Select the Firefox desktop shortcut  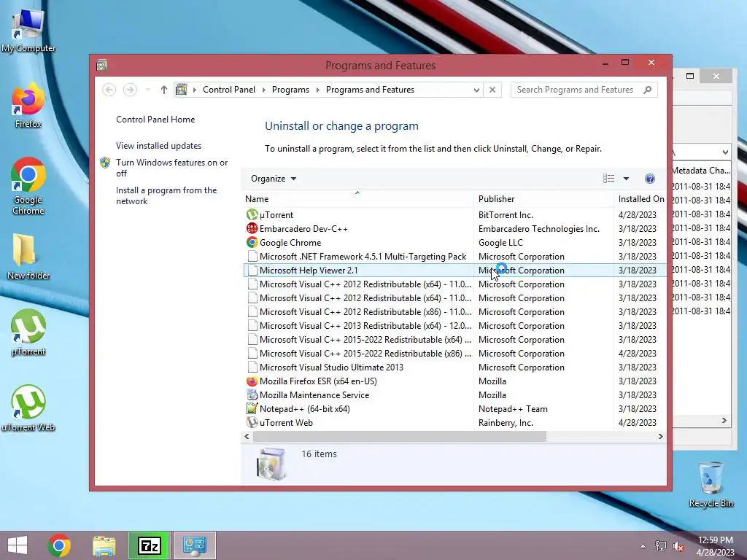pos(28,106)
